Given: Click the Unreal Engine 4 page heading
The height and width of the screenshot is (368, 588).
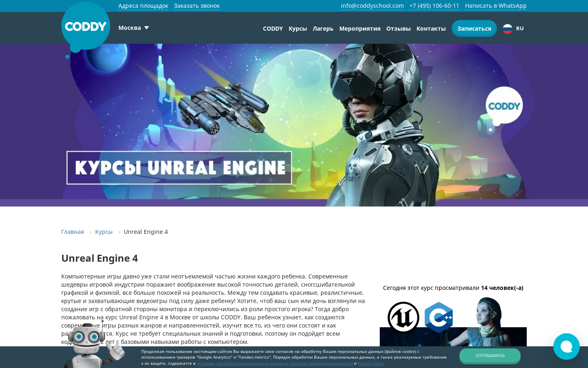Looking at the screenshot, I should click(x=100, y=258).
